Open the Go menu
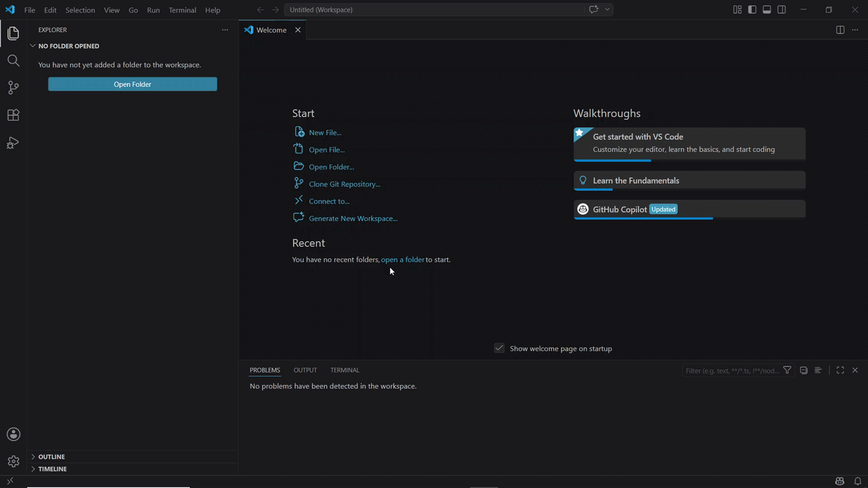This screenshot has height=488, width=868. tap(134, 10)
